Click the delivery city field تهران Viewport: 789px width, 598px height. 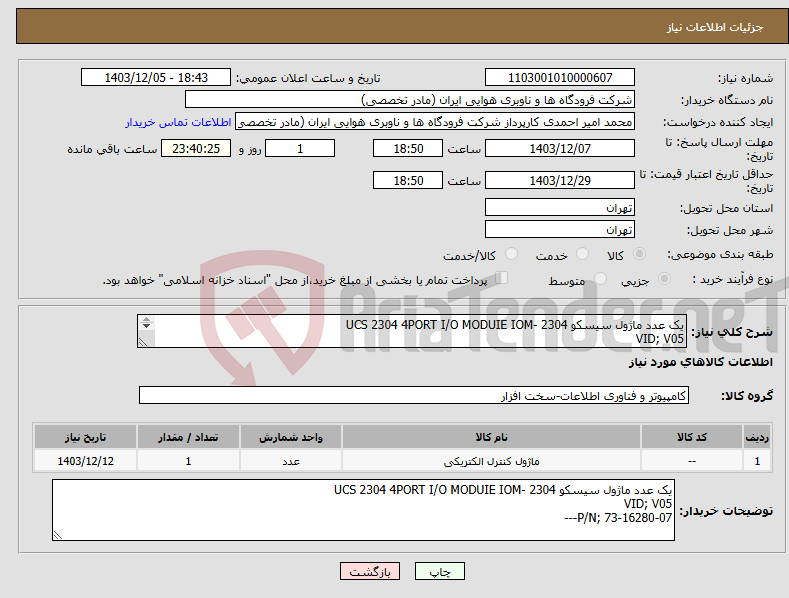pyautogui.click(x=560, y=230)
